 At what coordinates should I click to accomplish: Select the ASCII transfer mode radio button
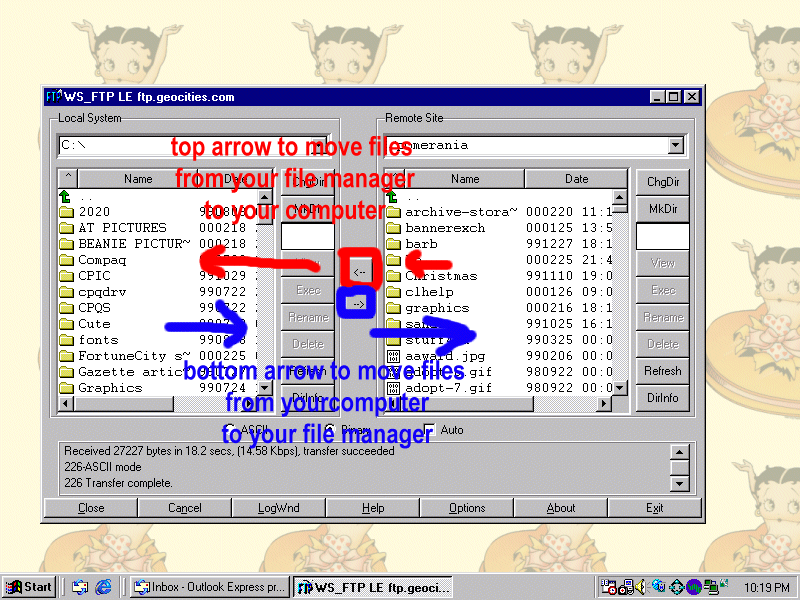(x=229, y=430)
